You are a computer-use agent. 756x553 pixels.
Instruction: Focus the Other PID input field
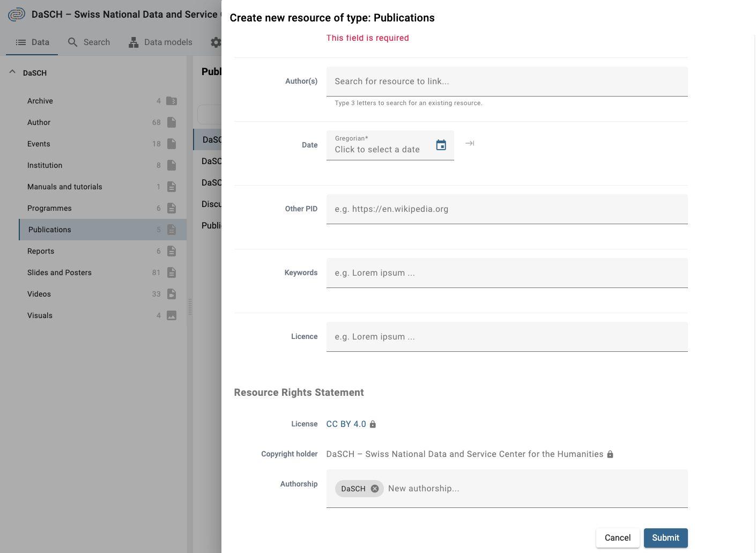[507, 209]
